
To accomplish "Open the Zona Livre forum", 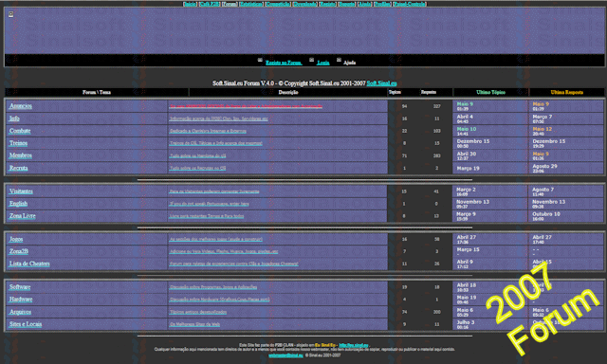I will tap(23, 216).
